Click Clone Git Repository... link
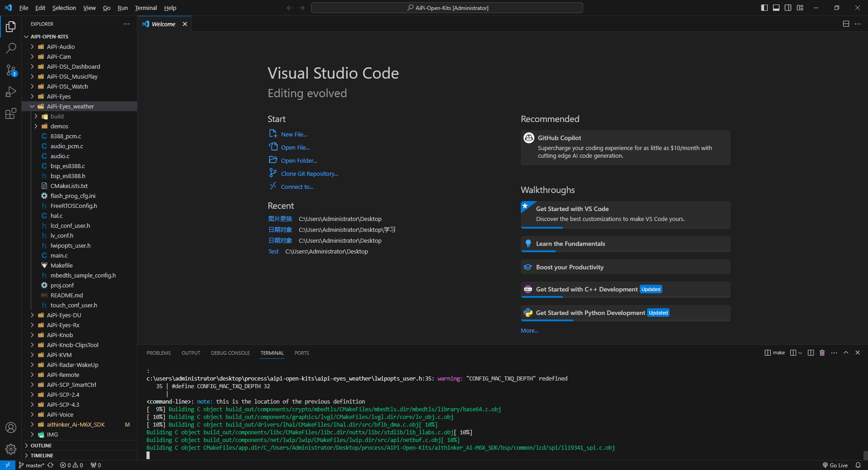The height and width of the screenshot is (470, 868). click(309, 174)
